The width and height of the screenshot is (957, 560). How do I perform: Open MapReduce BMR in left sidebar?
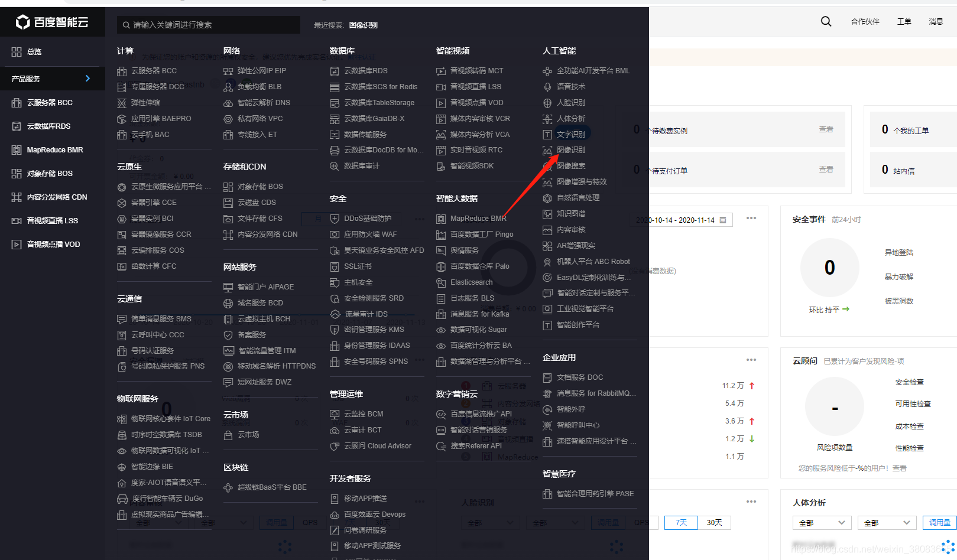(x=55, y=150)
